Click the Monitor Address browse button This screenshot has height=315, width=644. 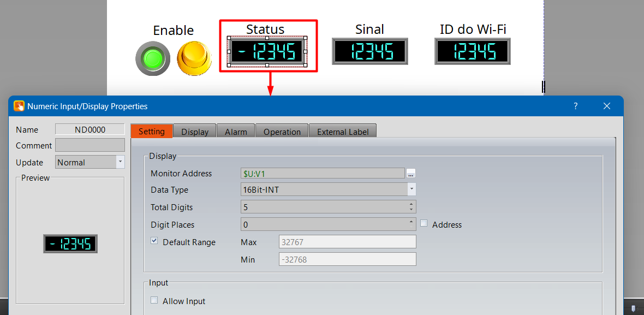tap(411, 174)
